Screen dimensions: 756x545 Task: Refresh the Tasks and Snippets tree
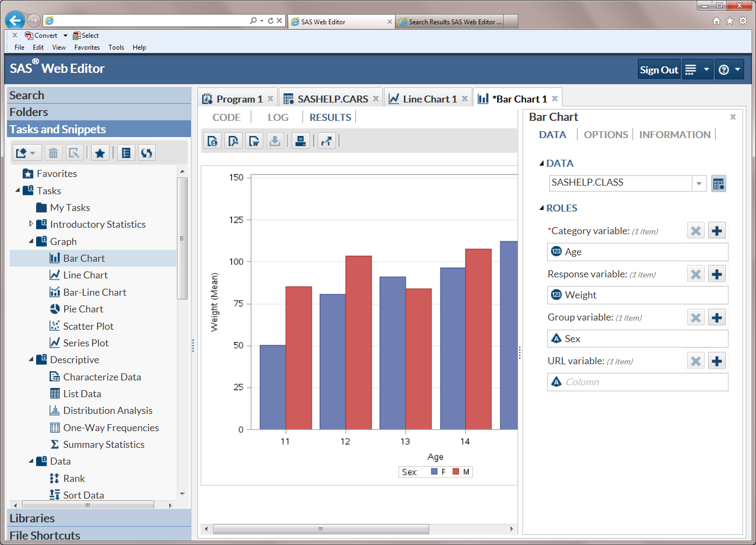pyautogui.click(x=147, y=153)
